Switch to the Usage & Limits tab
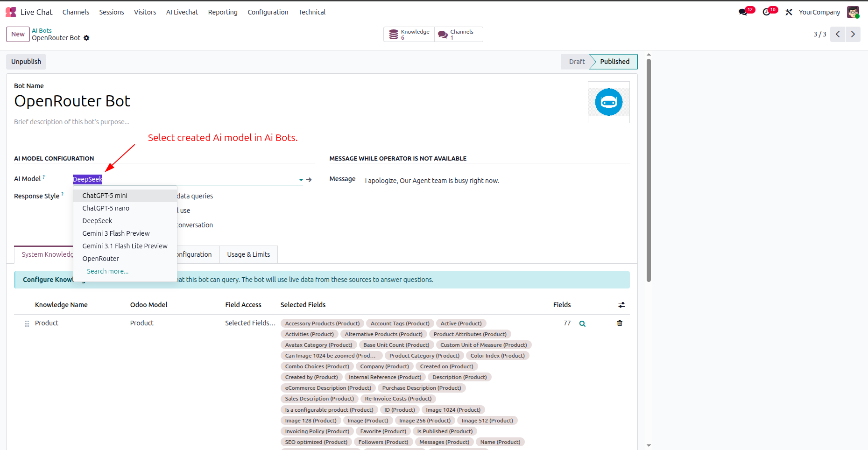 point(248,254)
